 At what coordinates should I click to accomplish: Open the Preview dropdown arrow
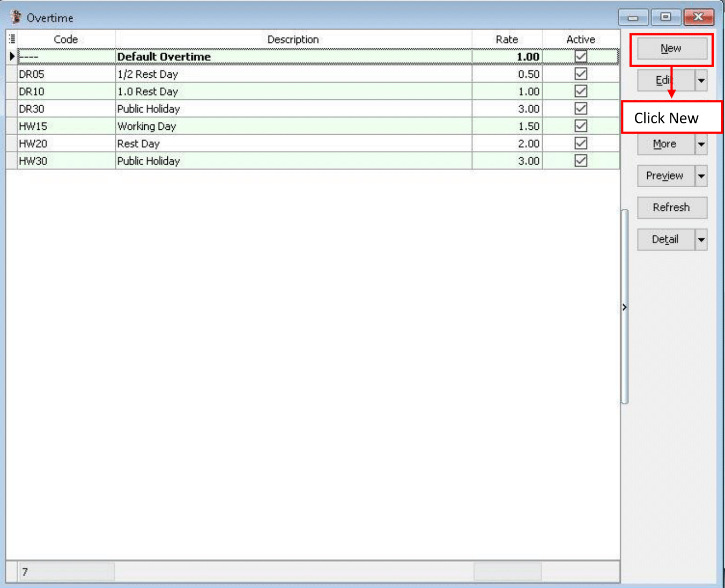(701, 176)
